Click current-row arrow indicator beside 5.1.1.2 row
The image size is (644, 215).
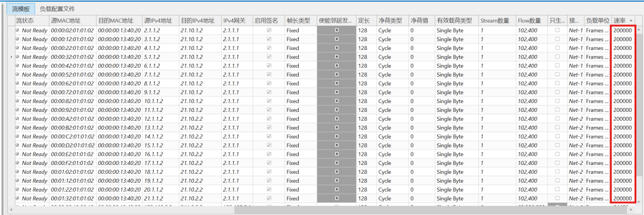11,57
